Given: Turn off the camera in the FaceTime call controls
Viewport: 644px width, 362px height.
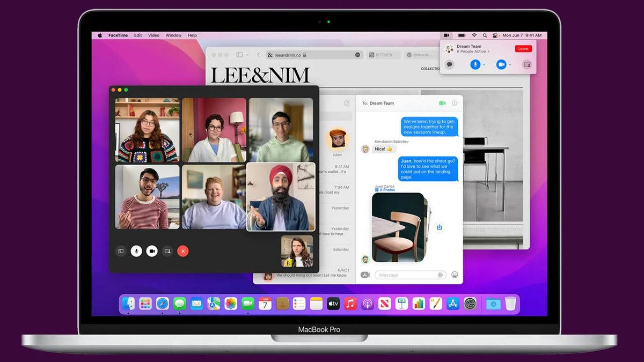Looking at the screenshot, I should pyautogui.click(x=151, y=250).
